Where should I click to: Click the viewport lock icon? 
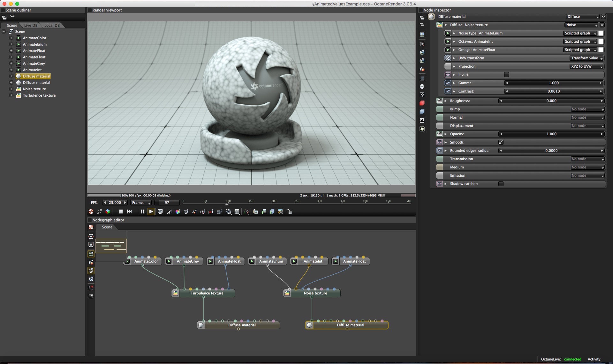tap(290, 212)
